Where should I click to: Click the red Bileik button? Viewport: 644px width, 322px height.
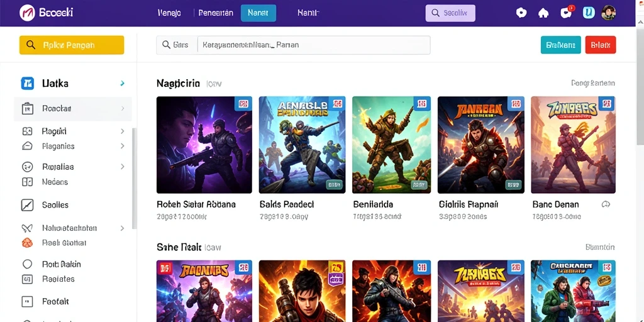pyautogui.click(x=600, y=45)
